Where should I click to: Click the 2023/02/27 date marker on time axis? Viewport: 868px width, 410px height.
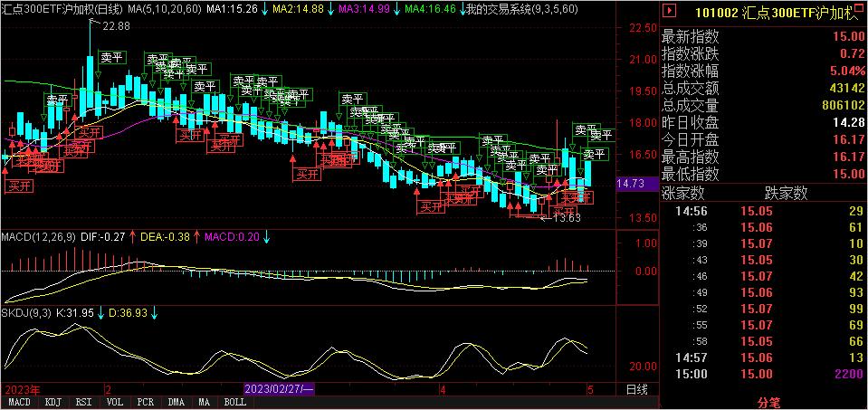pyautogui.click(x=279, y=389)
